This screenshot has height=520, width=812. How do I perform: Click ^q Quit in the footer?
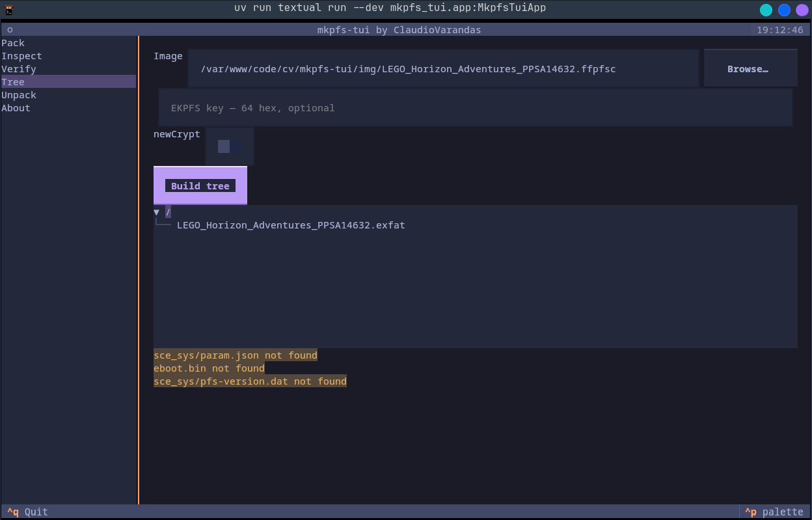(27, 512)
